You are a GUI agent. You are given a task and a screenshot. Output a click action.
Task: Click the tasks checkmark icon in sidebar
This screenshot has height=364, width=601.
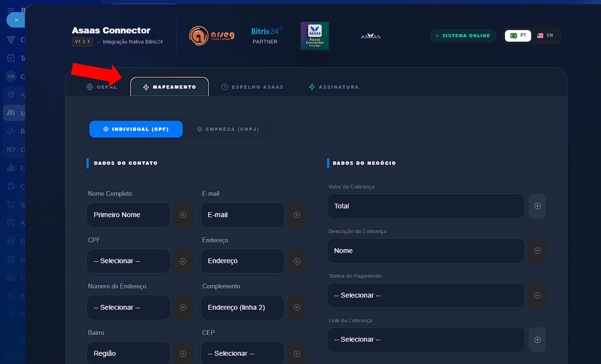point(11,58)
